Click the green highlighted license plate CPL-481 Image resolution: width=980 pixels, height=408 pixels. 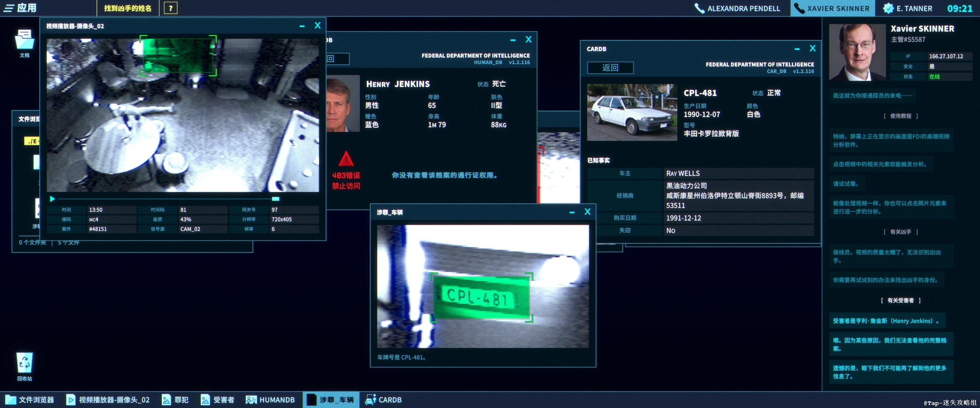click(481, 297)
